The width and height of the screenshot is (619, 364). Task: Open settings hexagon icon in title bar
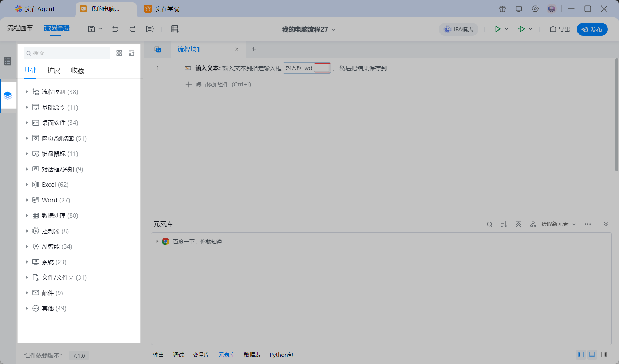pyautogui.click(x=535, y=9)
